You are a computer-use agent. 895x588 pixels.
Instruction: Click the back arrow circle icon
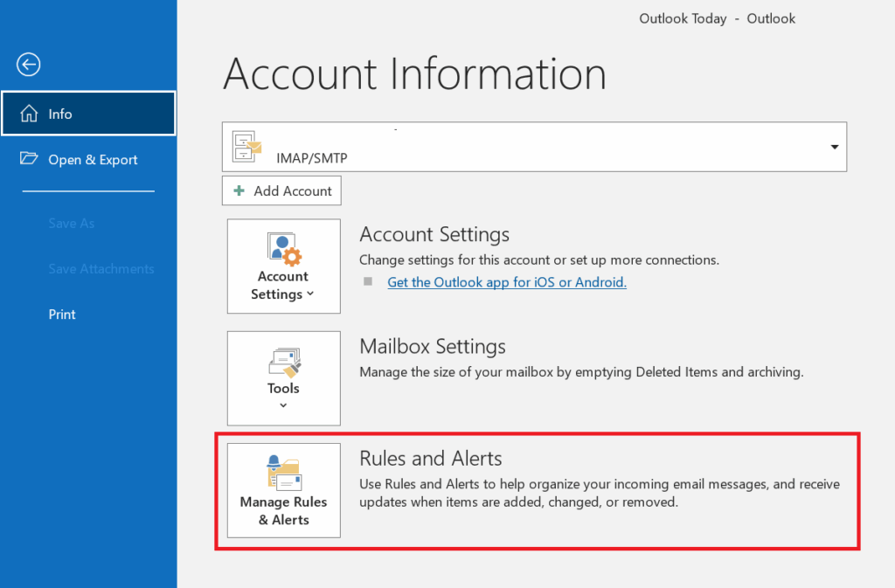29,65
